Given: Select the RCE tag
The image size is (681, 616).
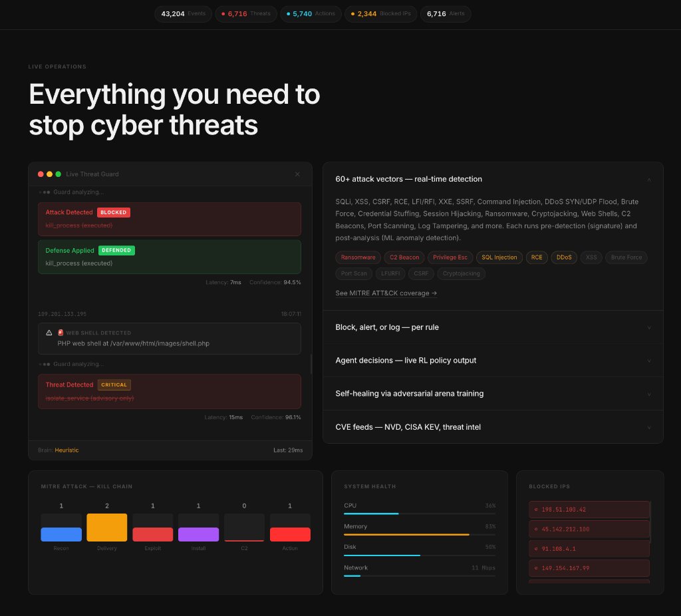Looking at the screenshot, I should tap(537, 257).
